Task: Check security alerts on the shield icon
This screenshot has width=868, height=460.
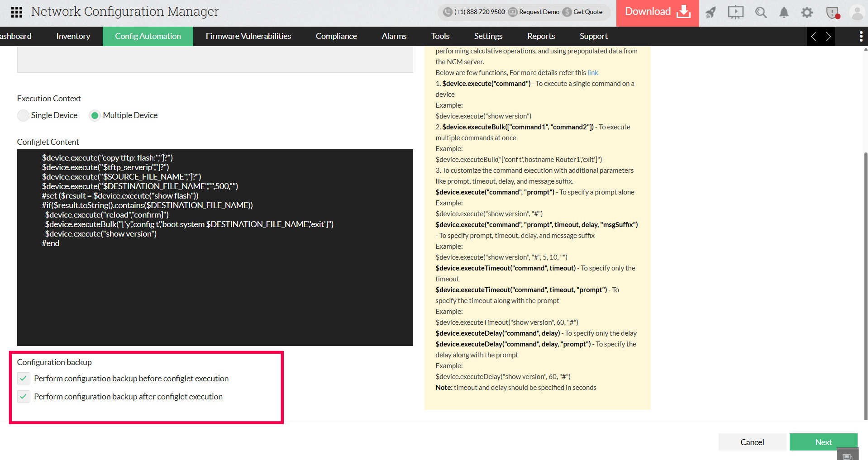Action: 832,13
